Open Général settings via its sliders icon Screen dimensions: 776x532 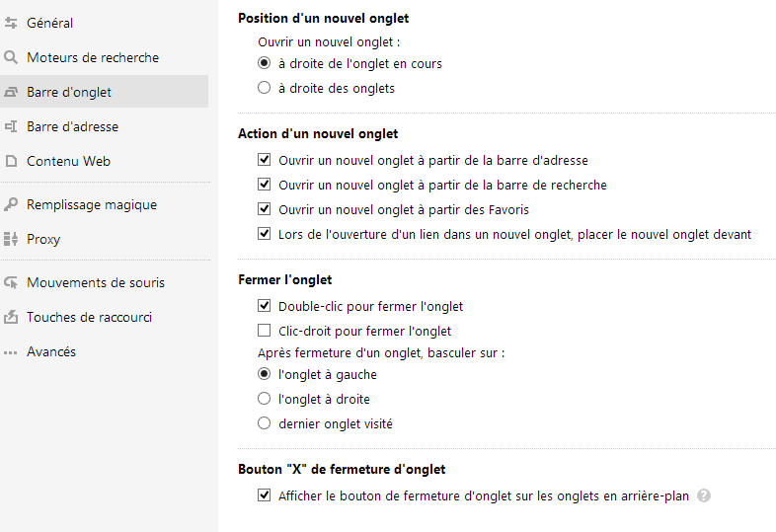click(x=11, y=23)
